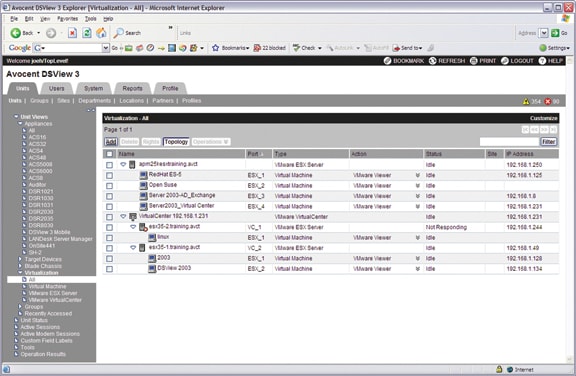The width and height of the screenshot is (576, 376).
Task: Expand Target Devices in the sidebar
Action: 20,259
